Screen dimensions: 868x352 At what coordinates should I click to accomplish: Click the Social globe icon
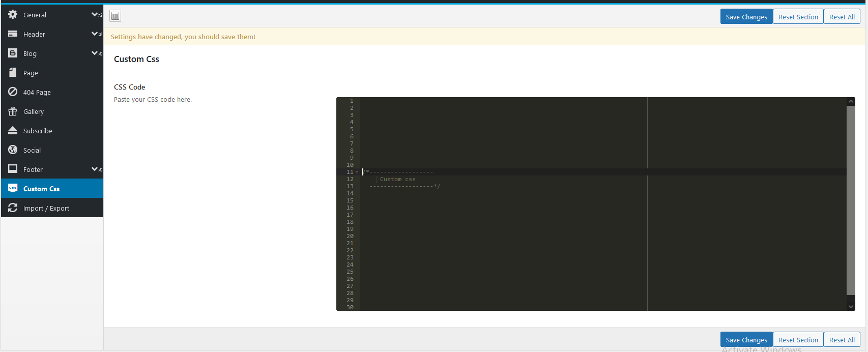(x=13, y=150)
